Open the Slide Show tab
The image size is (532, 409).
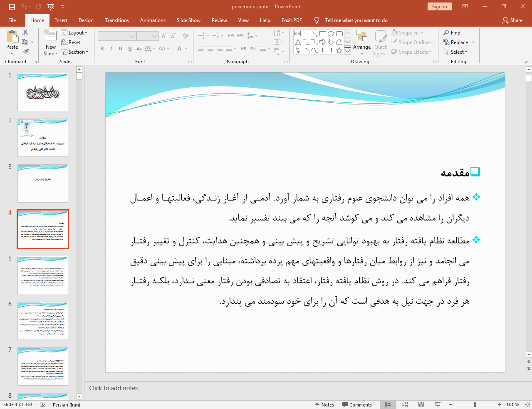click(x=188, y=20)
